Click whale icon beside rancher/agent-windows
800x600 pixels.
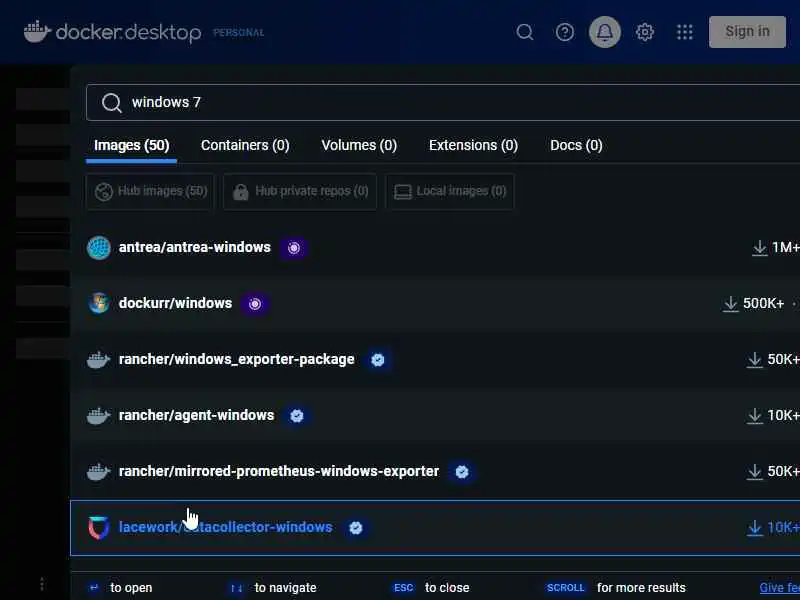coord(98,416)
